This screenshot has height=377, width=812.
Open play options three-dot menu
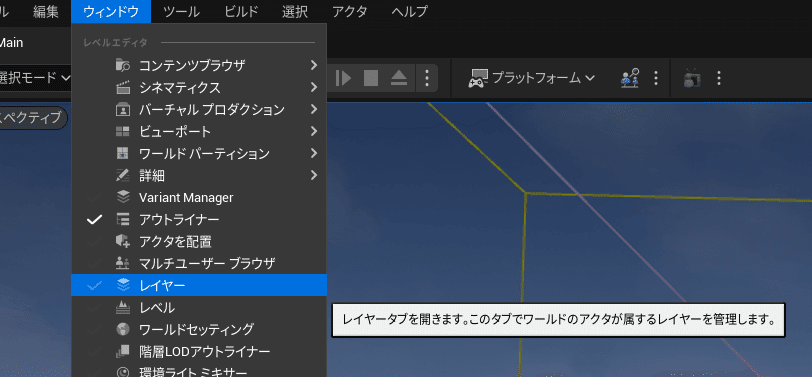(427, 78)
